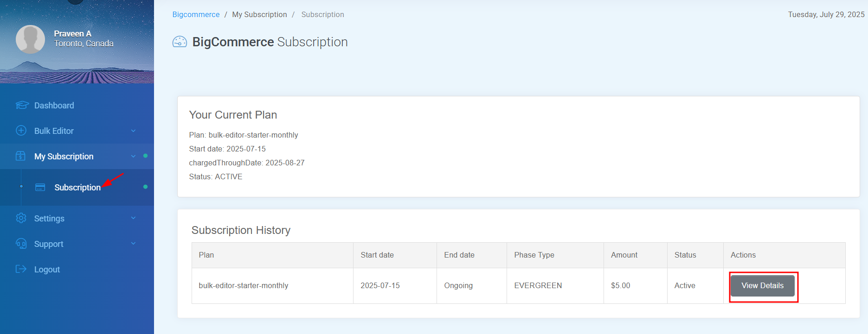The height and width of the screenshot is (334, 868).
Task: Click the Plan: bulk-editor-starter-monthly line
Action: [x=244, y=135]
